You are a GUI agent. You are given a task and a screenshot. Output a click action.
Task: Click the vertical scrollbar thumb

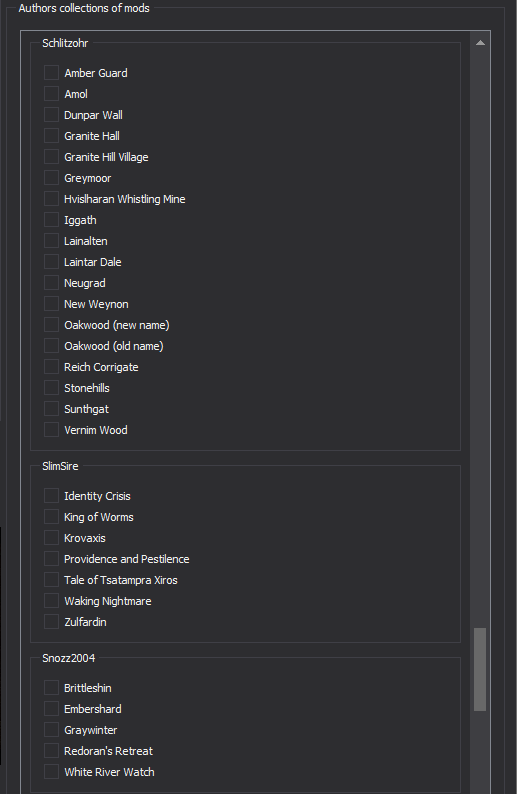480,669
